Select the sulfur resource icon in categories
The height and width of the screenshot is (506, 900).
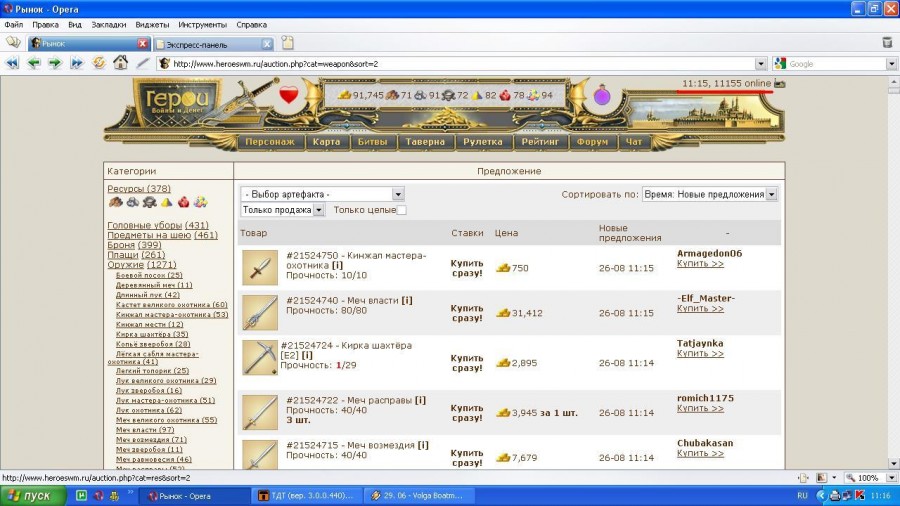pos(166,202)
